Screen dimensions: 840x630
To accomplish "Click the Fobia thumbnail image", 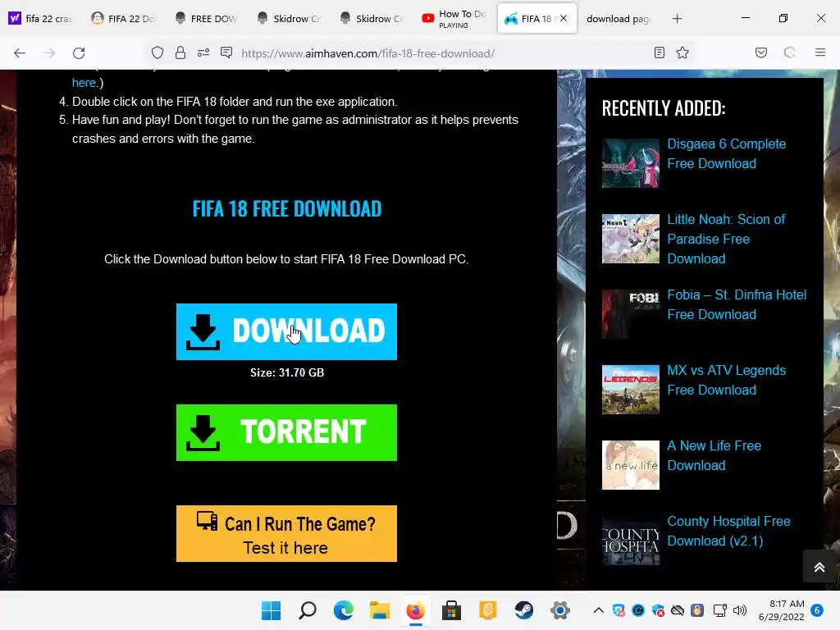I will [631, 314].
